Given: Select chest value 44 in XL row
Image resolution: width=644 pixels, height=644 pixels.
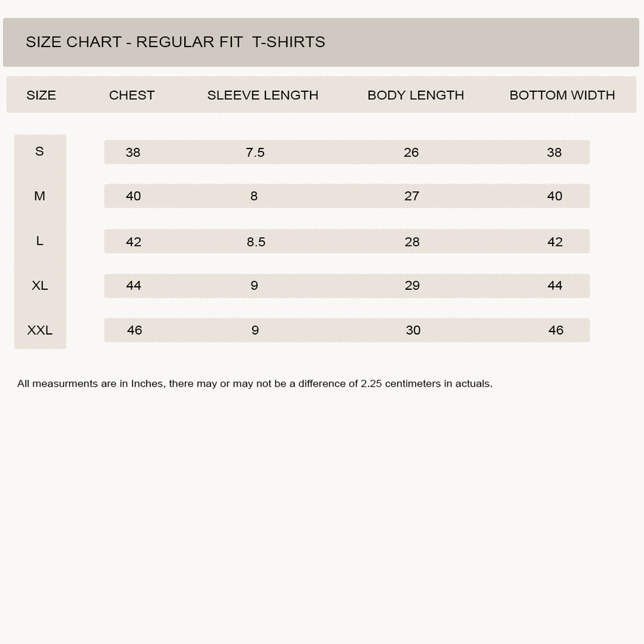Looking at the screenshot, I should pos(133,286).
